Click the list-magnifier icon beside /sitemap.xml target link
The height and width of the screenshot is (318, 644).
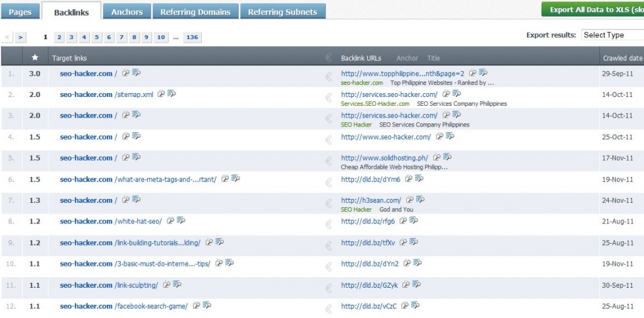coord(171,94)
